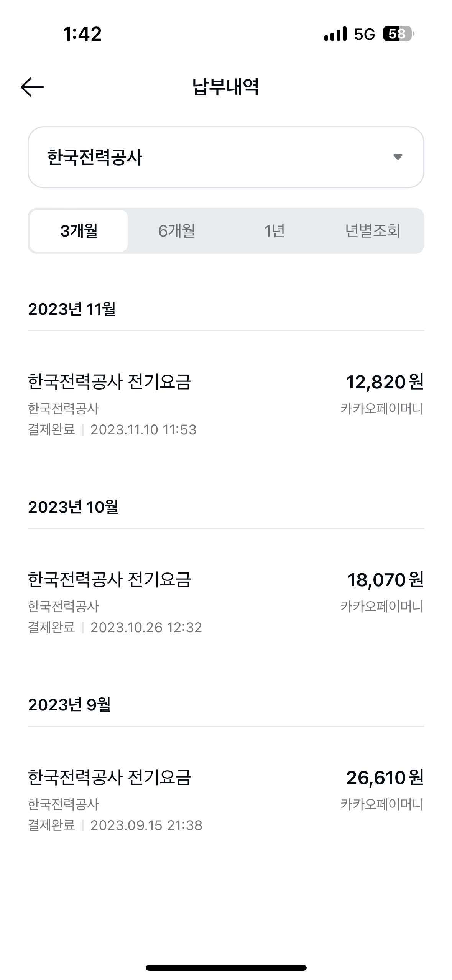Open the 년별조회 tab
Screen dimensions: 452x980
pos(372,231)
